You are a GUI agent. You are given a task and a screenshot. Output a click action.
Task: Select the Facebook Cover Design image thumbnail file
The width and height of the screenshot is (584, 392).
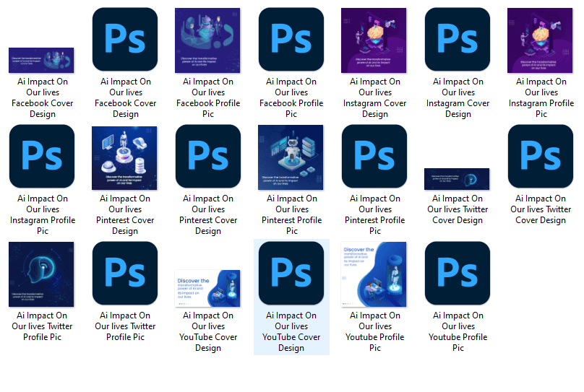41,60
